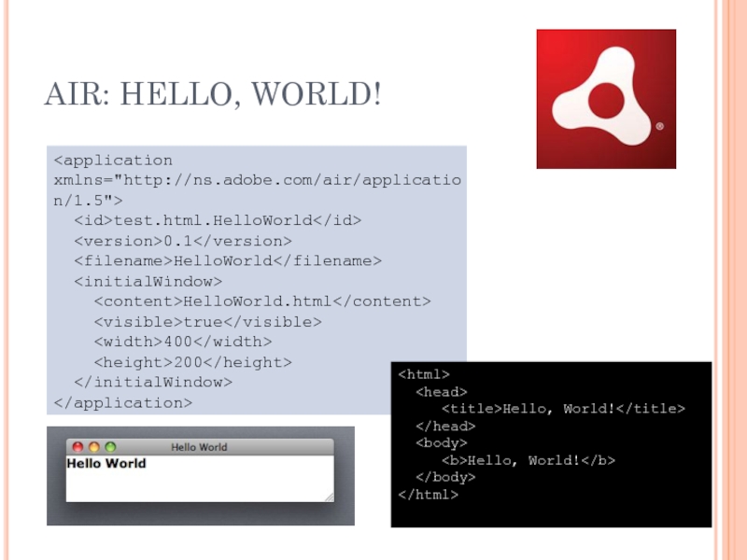Click the '<content>HelloWorld.html</content>' line

pyautogui.click(x=262, y=301)
